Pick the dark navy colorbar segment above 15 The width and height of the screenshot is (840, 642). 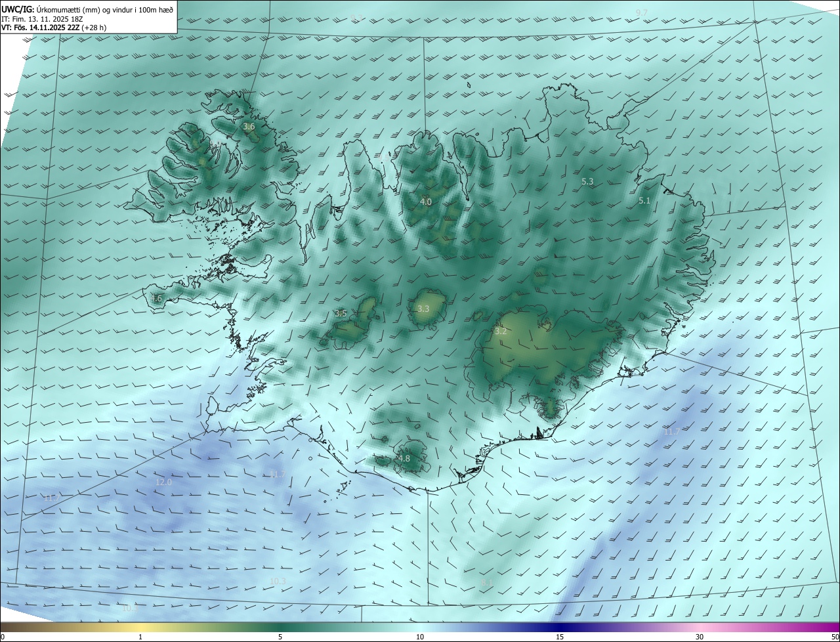[x=560, y=627]
